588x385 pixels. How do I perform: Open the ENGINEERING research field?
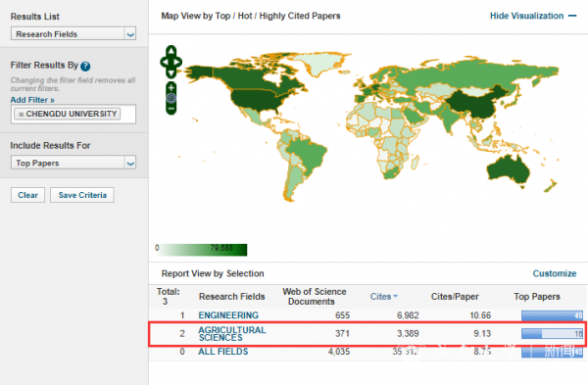tap(228, 315)
